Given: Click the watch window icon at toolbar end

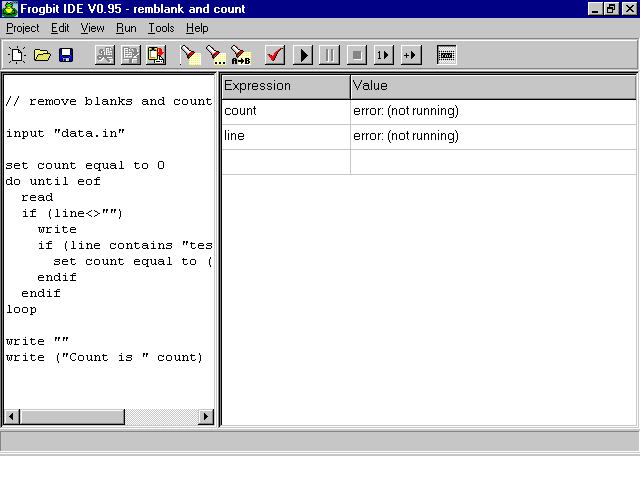Looking at the screenshot, I should point(446,55).
